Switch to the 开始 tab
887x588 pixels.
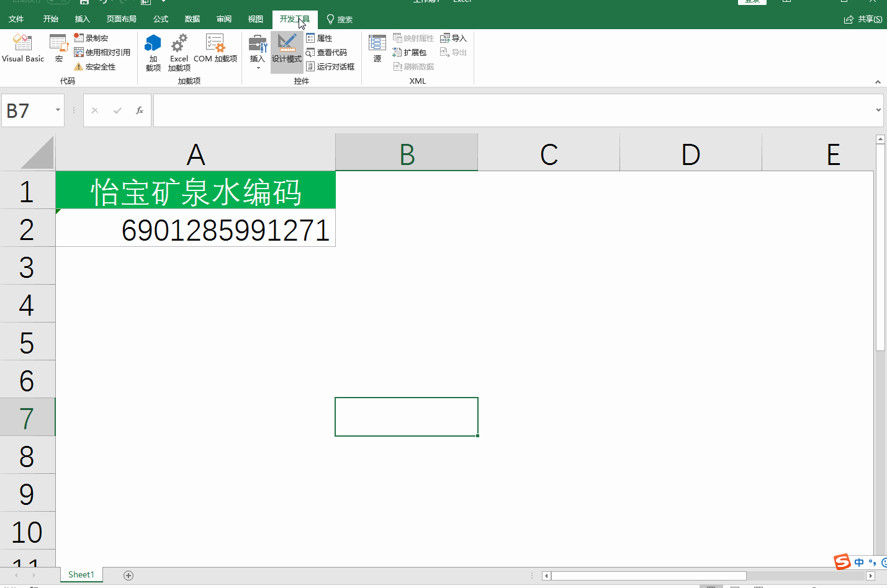[51, 19]
